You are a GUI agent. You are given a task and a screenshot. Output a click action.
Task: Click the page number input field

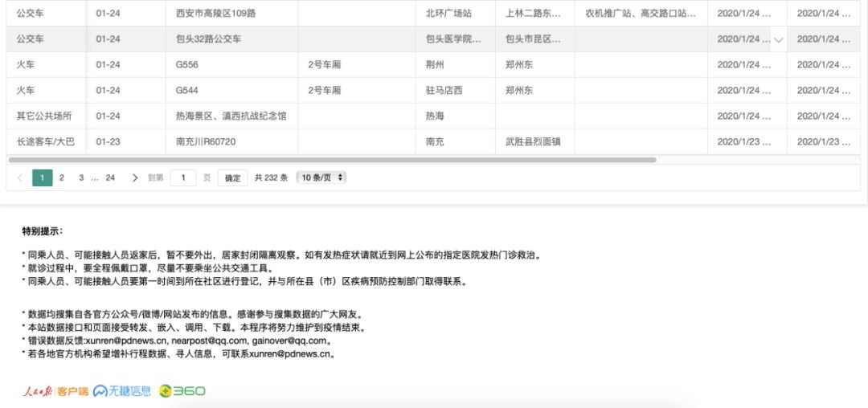click(x=183, y=177)
